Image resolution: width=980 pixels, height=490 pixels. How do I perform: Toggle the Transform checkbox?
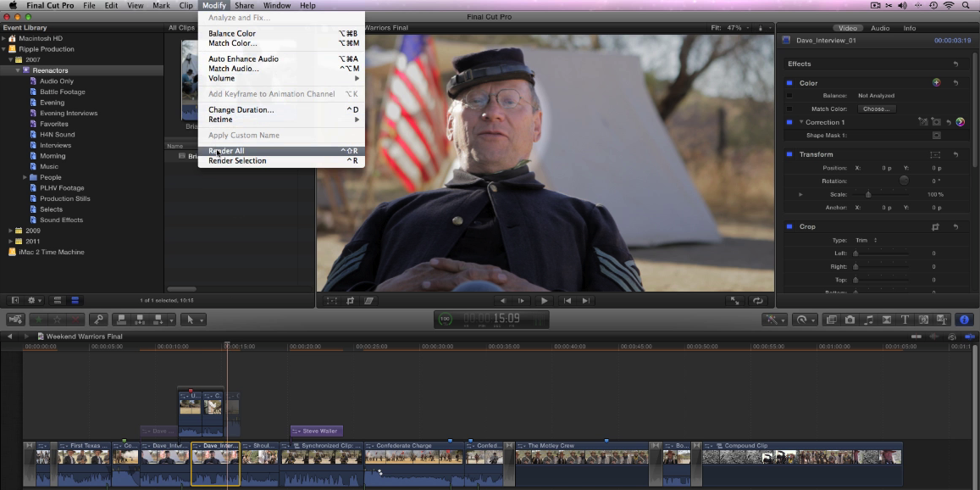point(789,154)
